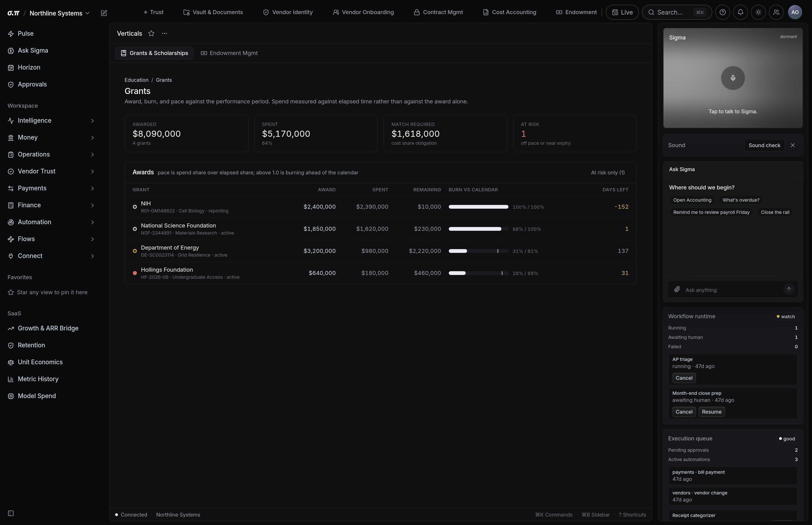Open Vault & Documents top nav
The image size is (812, 525).
click(x=213, y=12)
